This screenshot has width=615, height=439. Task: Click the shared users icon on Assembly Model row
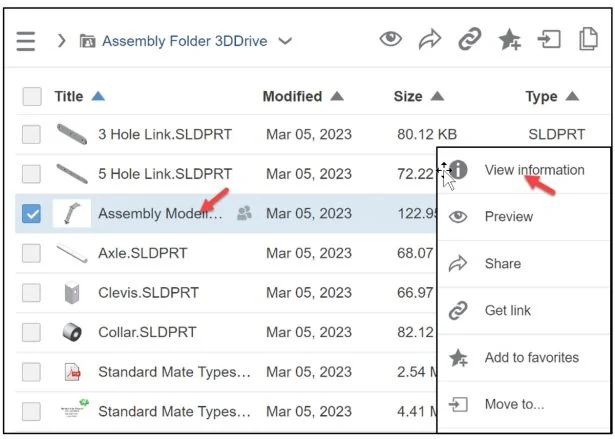coord(244,213)
